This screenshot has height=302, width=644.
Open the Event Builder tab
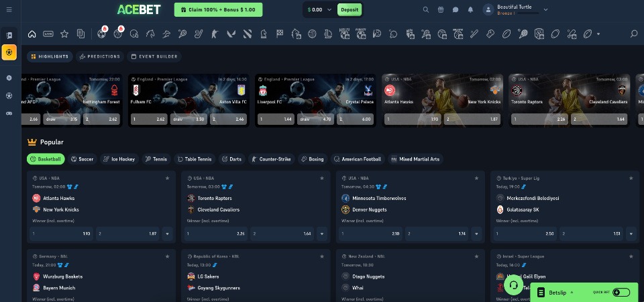154,56
